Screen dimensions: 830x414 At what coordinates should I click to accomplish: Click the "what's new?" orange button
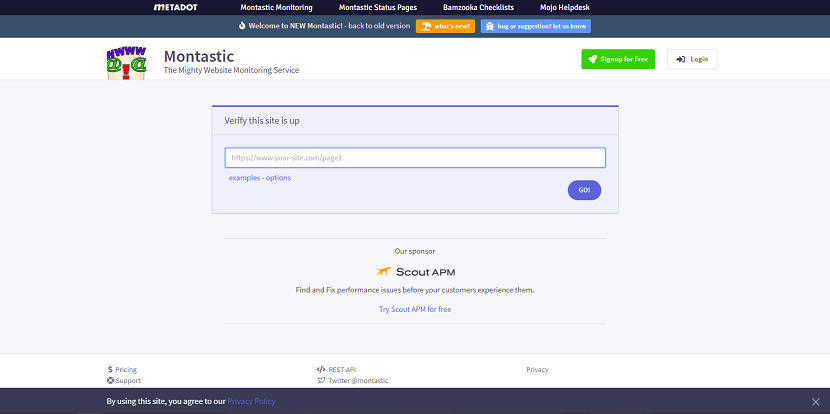445,26
